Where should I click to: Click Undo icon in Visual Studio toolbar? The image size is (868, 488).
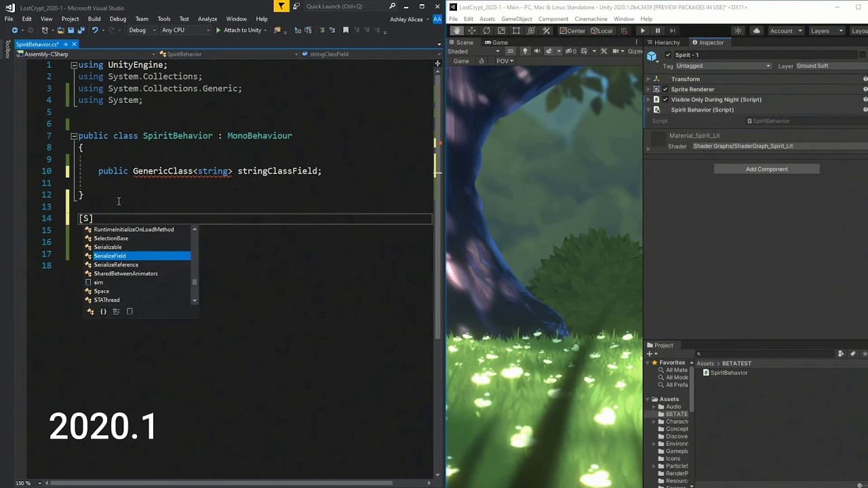pyautogui.click(x=95, y=30)
